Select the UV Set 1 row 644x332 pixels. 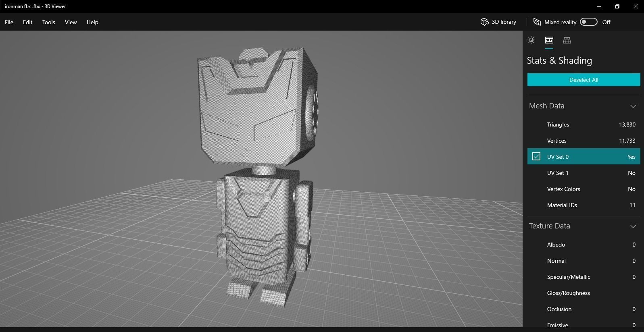(584, 173)
